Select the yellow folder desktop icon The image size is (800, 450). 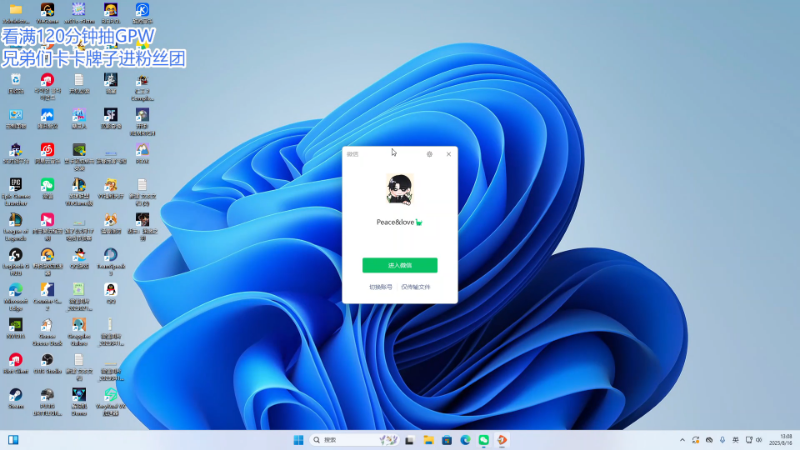click(x=16, y=13)
